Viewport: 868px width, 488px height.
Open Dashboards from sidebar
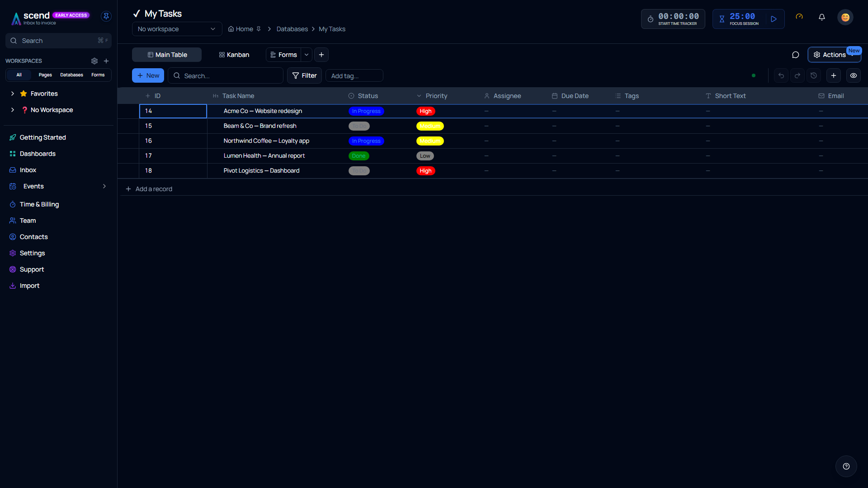pyautogui.click(x=38, y=154)
